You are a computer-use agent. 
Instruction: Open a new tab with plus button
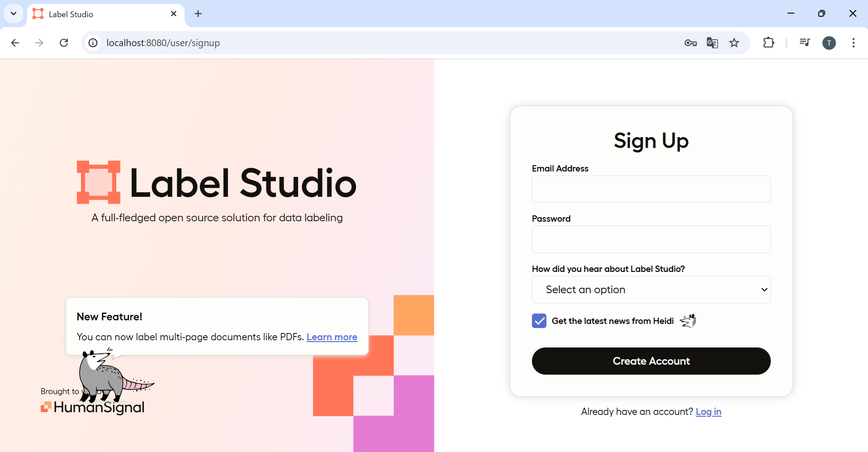198,14
